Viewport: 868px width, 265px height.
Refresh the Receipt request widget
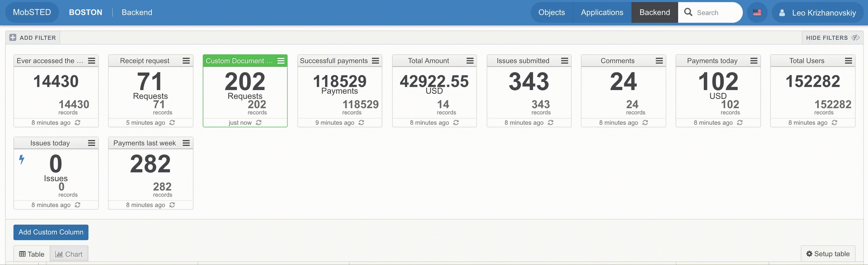tap(172, 123)
